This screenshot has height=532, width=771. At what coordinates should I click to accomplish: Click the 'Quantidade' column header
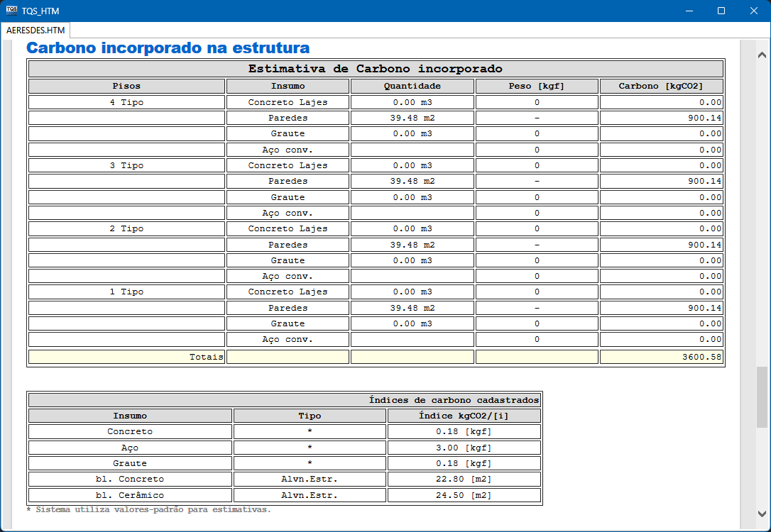pos(412,86)
